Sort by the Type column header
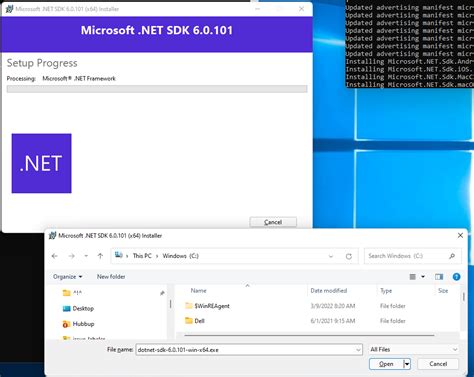Viewport: 474px width, 377px height. 386,291
